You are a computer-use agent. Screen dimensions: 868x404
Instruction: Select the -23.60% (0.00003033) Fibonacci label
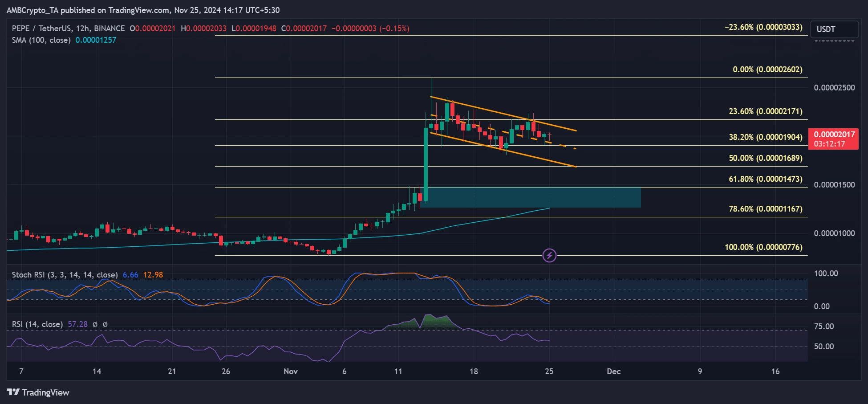[x=763, y=28]
